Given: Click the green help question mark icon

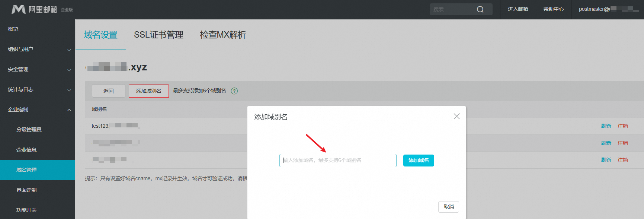Looking at the screenshot, I should pos(234,91).
